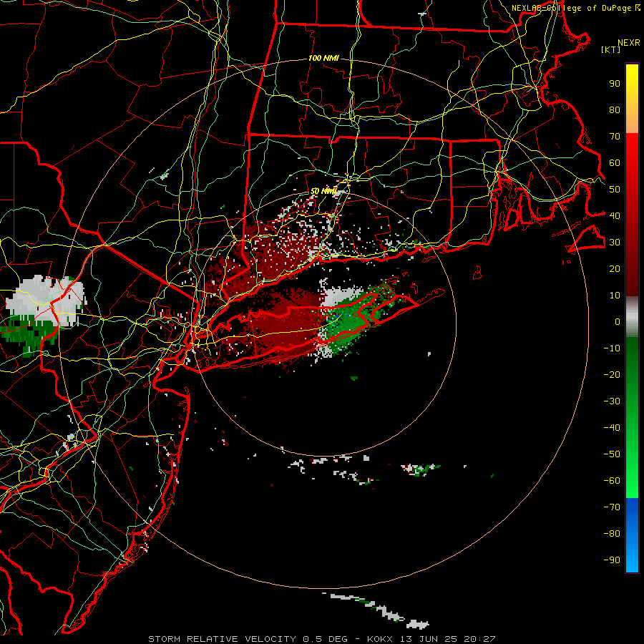This screenshot has width=644, height=644.
Task: Click the KOKX radar site identifier
Action: (380, 639)
